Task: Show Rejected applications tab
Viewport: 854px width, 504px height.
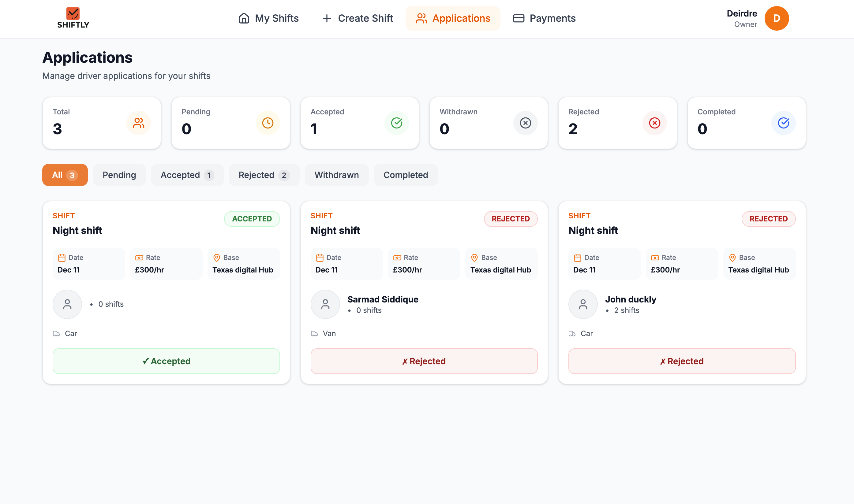Action: (264, 175)
